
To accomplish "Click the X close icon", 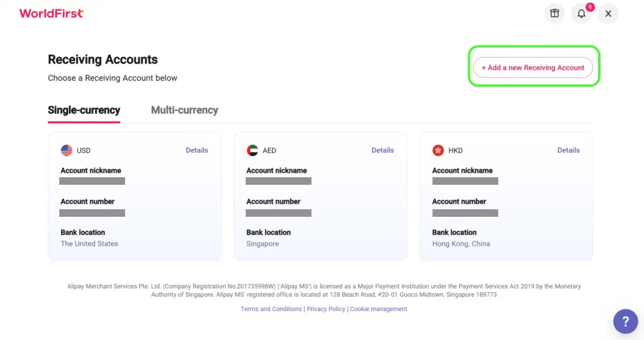I will [608, 13].
